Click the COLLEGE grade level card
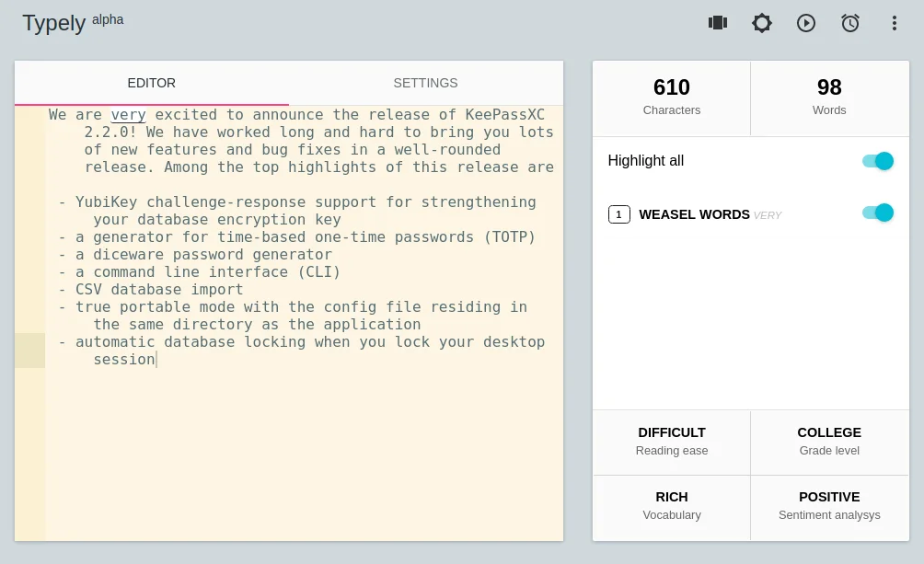924x564 pixels. point(829,442)
